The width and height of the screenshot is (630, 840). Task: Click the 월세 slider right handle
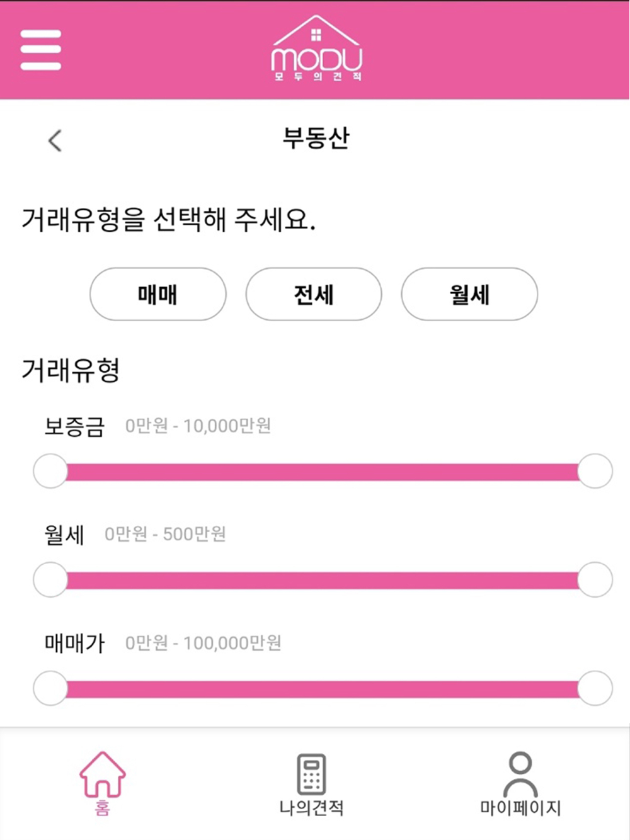[x=595, y=579]
